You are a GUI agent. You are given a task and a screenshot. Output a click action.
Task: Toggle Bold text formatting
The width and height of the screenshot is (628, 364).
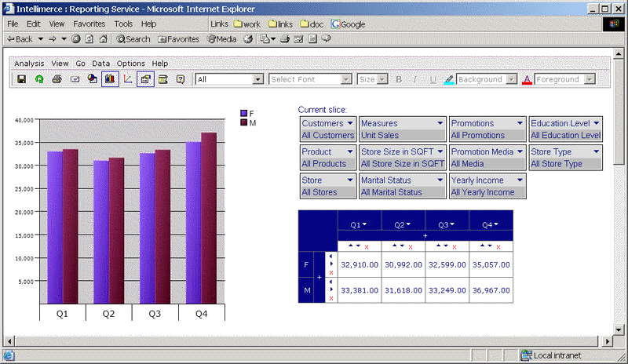click(399, 79)
